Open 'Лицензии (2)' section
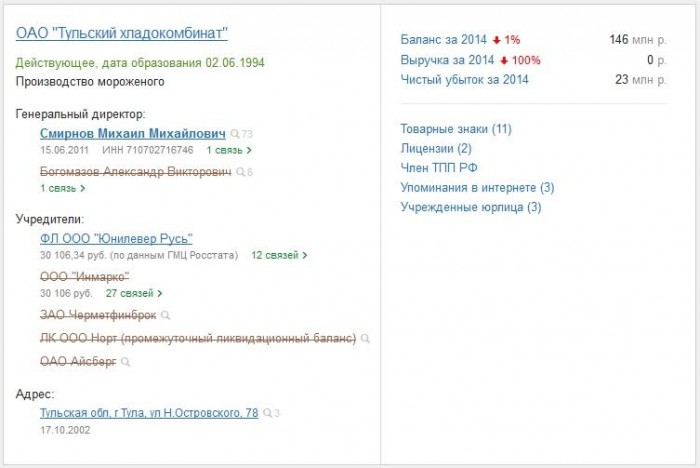Viewport: 700px width, 468px height. (x=436, y=148)
